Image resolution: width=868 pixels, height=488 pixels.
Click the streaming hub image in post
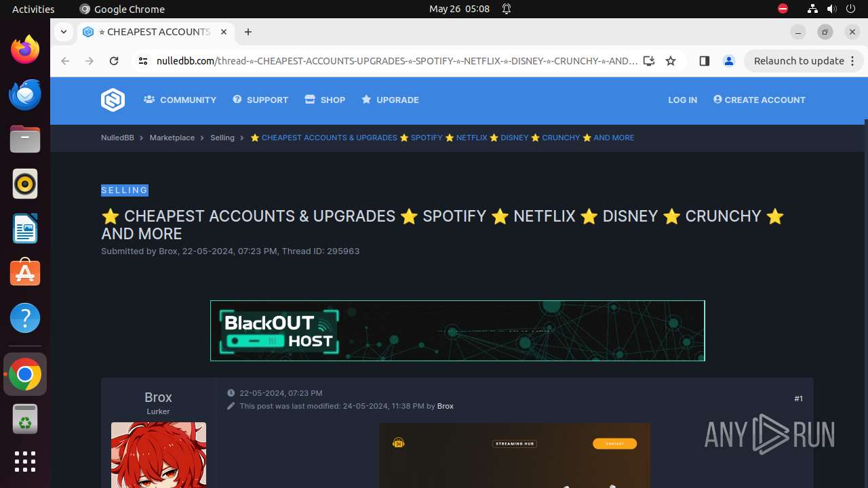coord(514,455)
